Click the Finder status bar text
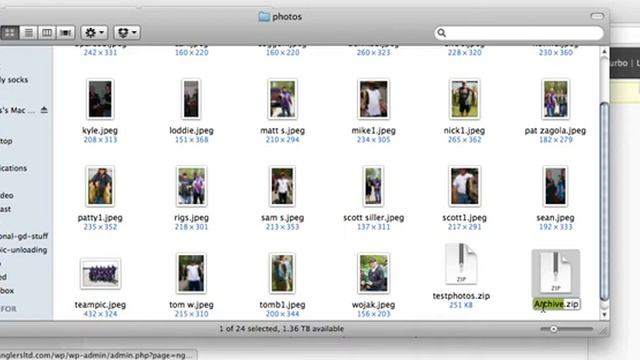This screenshot has height=360, width=640. pyautogui.click(x=281, y=329)
